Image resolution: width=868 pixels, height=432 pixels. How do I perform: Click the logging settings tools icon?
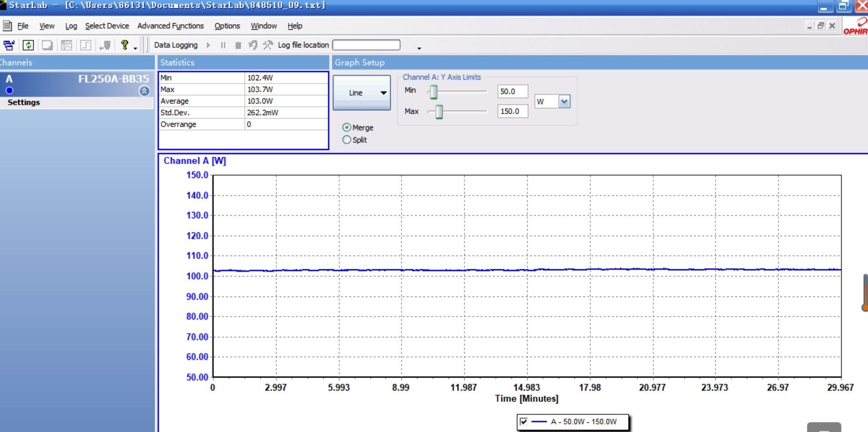coord(268,45)
